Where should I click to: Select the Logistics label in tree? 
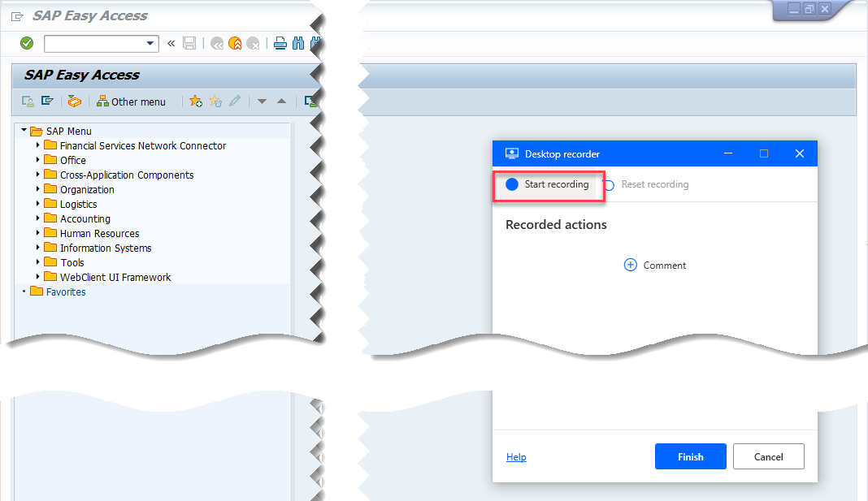click(x=79, y=204)
